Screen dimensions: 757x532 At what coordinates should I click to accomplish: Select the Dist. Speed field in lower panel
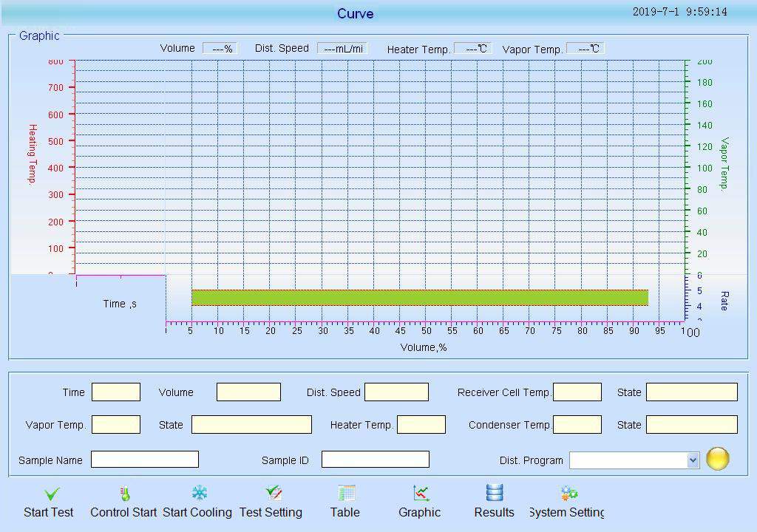tap(396, 392)
